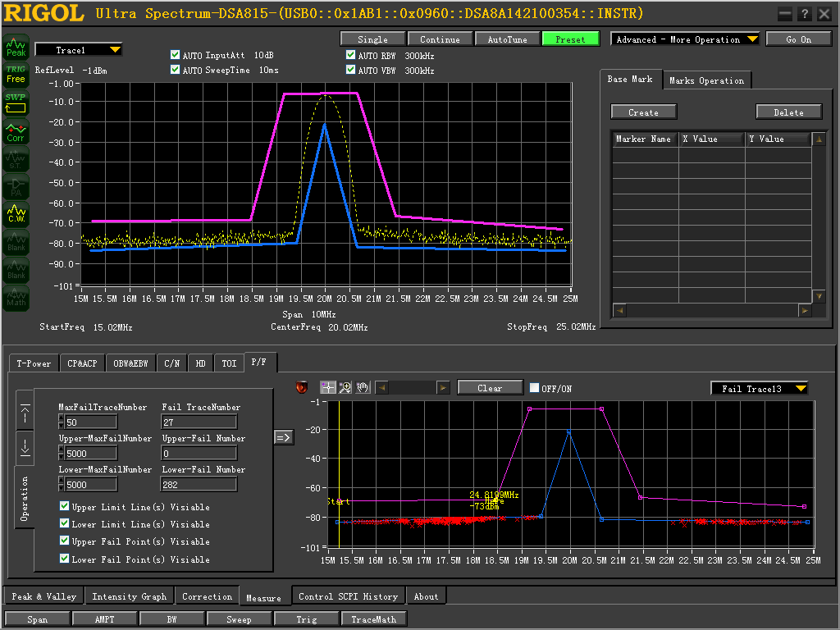Switch to the HD tab
This screenshot has width=840, height=630.
pos(200,363)
